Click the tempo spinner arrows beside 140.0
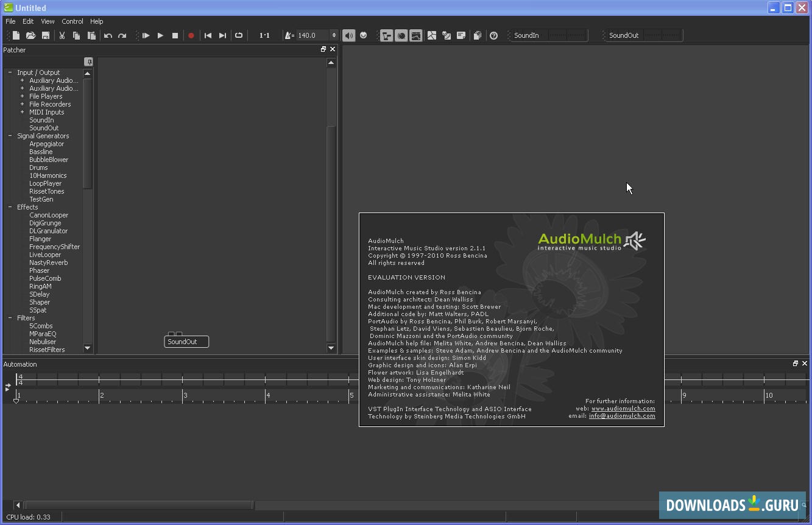 pyautogui.click(x=334, y=36)
